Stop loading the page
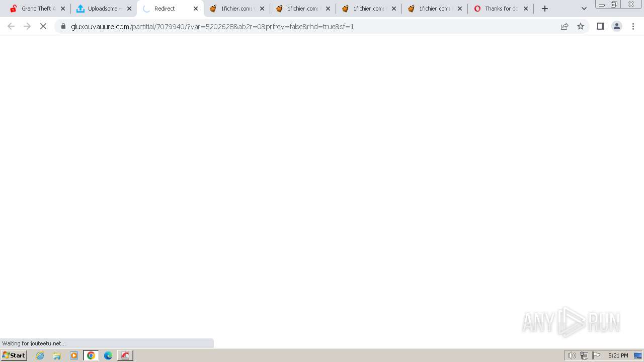Screen dimensions: 644x362 click(43, 26)
